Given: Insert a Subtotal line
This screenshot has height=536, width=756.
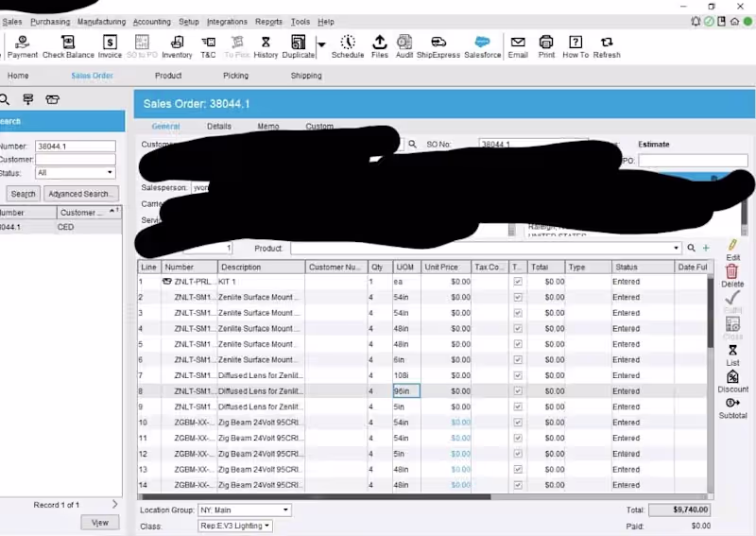Looking at the screenshot, I should 732,407.
